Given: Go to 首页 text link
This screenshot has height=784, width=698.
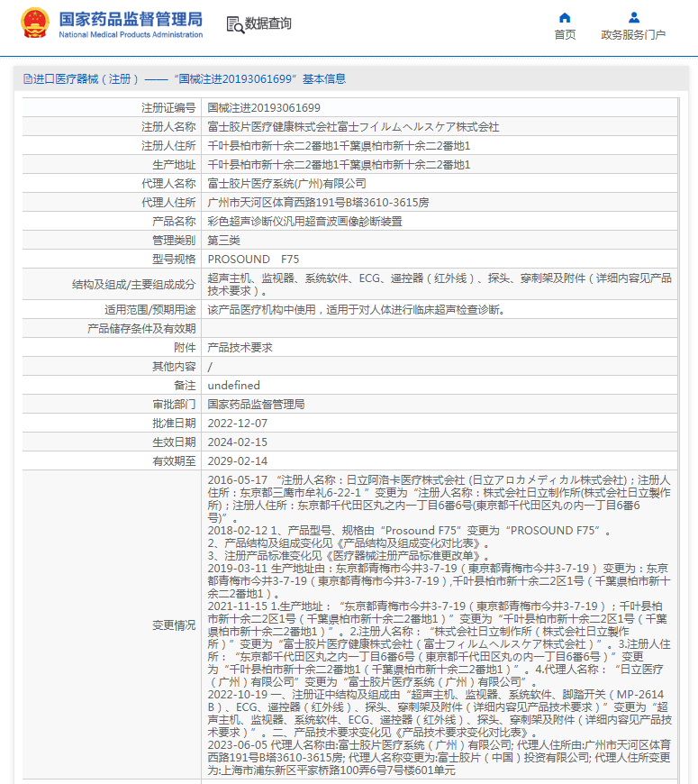Looking at the screenshot, I should click(565, 35).
